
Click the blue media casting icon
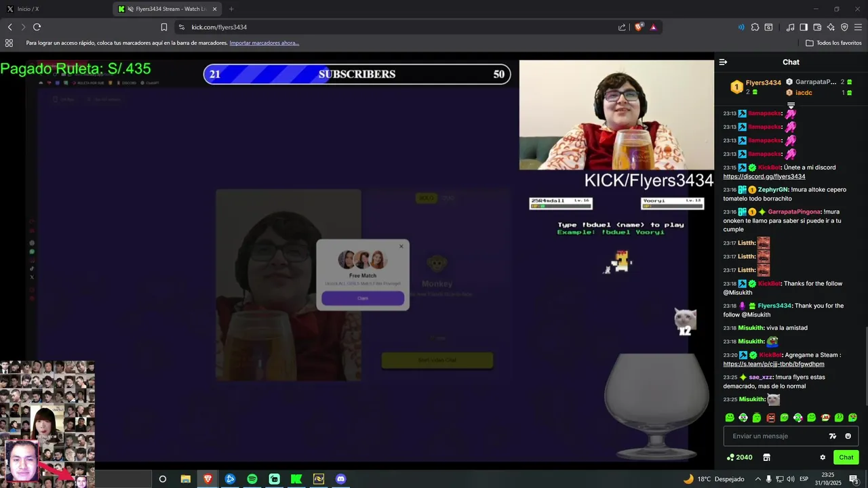(741, 27)
